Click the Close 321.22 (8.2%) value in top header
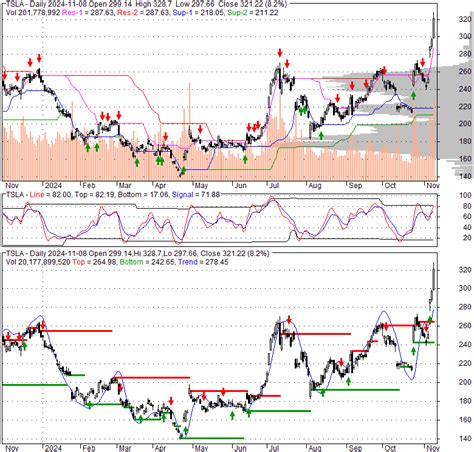 252,4
